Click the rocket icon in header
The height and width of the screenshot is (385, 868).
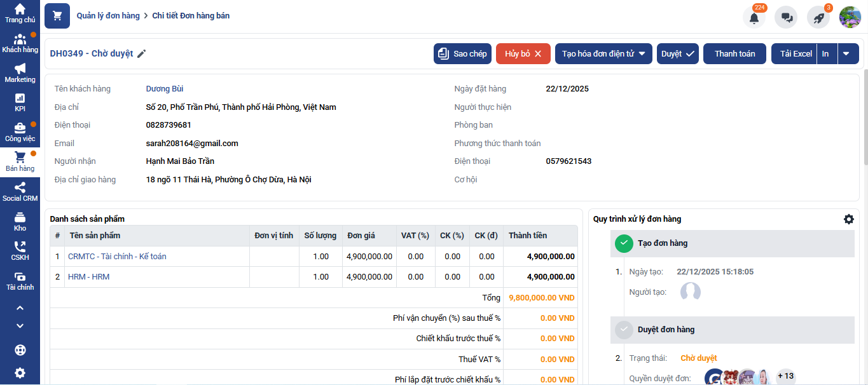pos(818,17)
